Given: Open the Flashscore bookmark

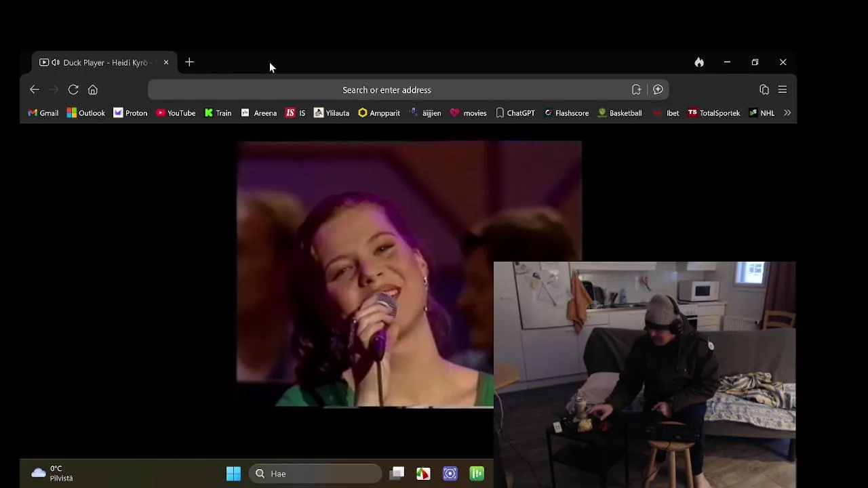Looking at the screenshot, I should tap(566, 113).
